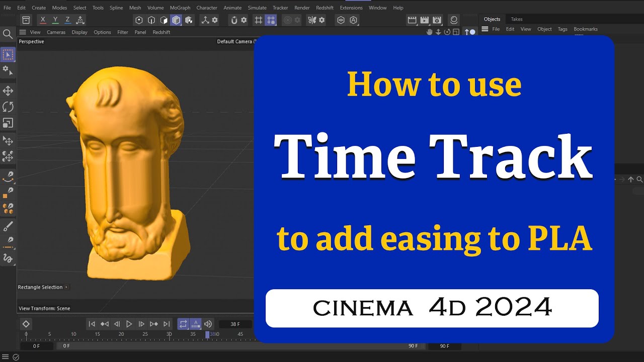Toggle X axis lock
The width and height of the screenshot is (644, 362).
point(43,20)
